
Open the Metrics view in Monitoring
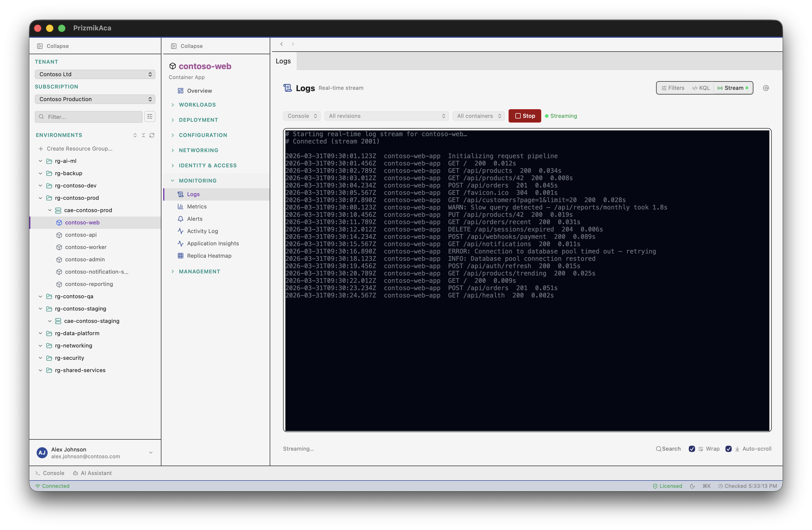click(196, 206)
